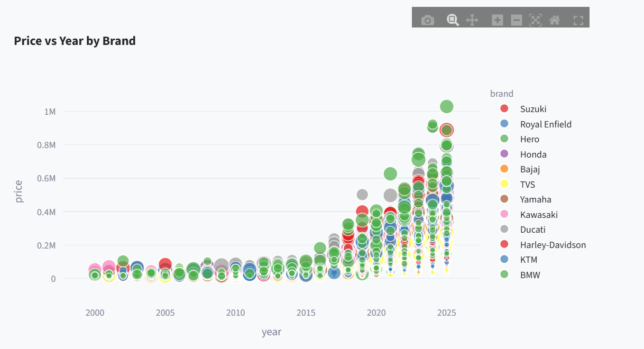
Task: Click the yellow TVS legend marker
Action: click(504, 184)
